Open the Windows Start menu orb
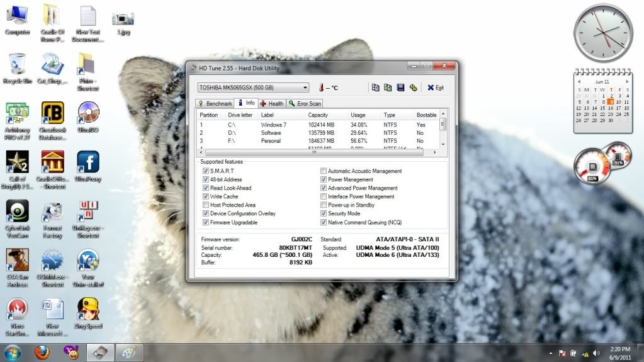Viewport: 644px width, 362px height. coord(13,353)
